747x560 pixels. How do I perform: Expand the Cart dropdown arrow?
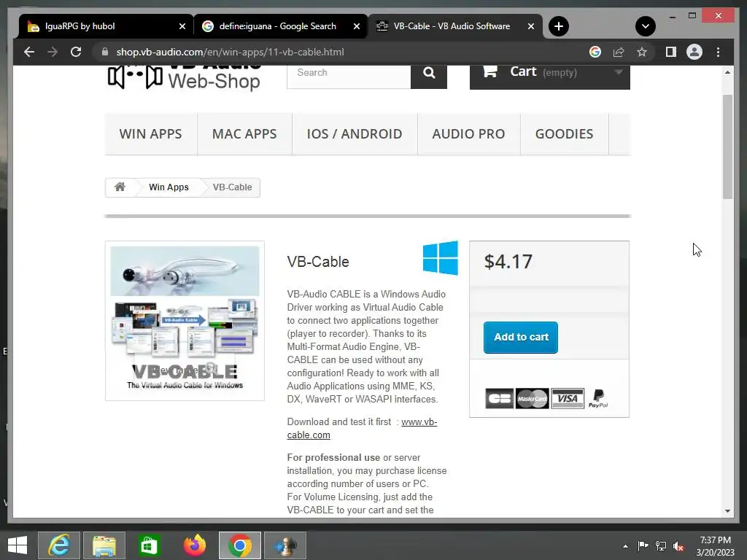tap(619, 72)
